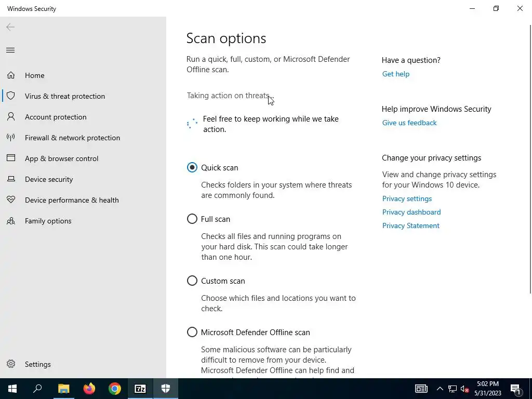This screenshot has height=399, width=532.
Task: Launch Firefox from the taskbar
Action: coord(89,389)
